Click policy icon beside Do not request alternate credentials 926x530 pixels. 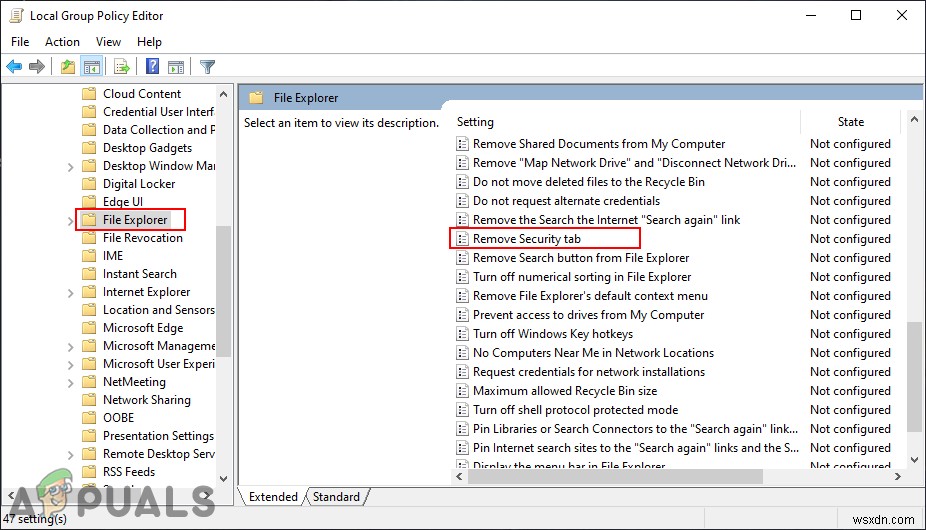click(462, 201)
